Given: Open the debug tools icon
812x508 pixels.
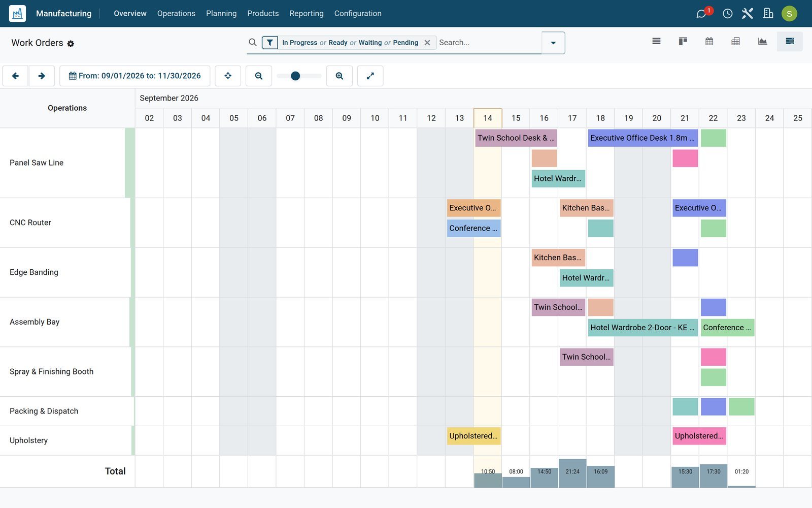Looking at the screenshot, I should pyautogui.click(x=748, y=14).
